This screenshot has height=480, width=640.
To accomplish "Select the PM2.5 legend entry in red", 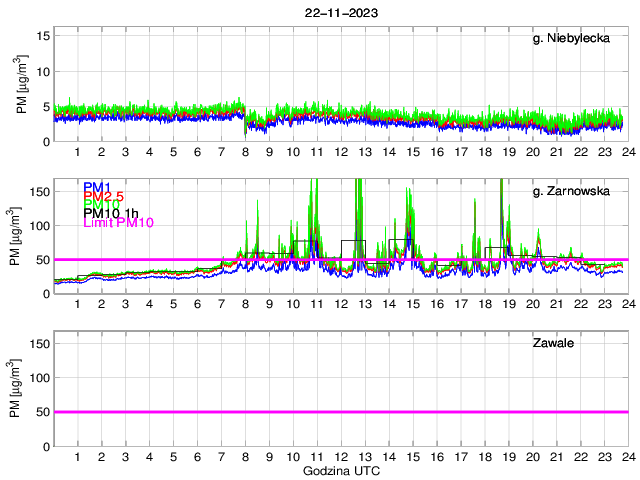I will point(104,197).
